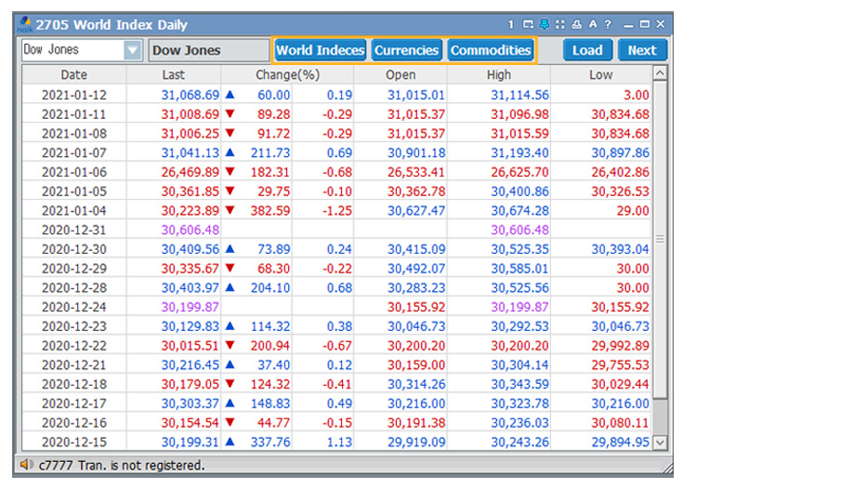
Task: Click the font size 'A' icon
Action: pos(591,24)
